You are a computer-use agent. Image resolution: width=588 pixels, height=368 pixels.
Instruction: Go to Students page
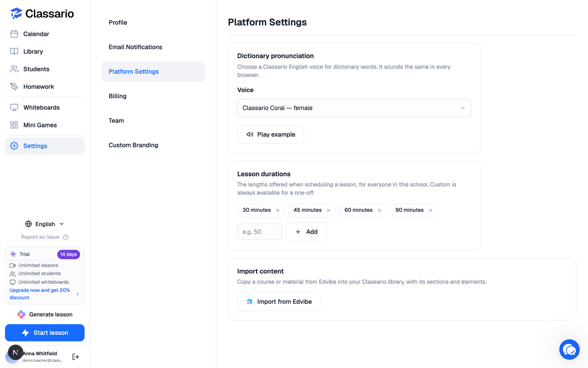point(45,69)
